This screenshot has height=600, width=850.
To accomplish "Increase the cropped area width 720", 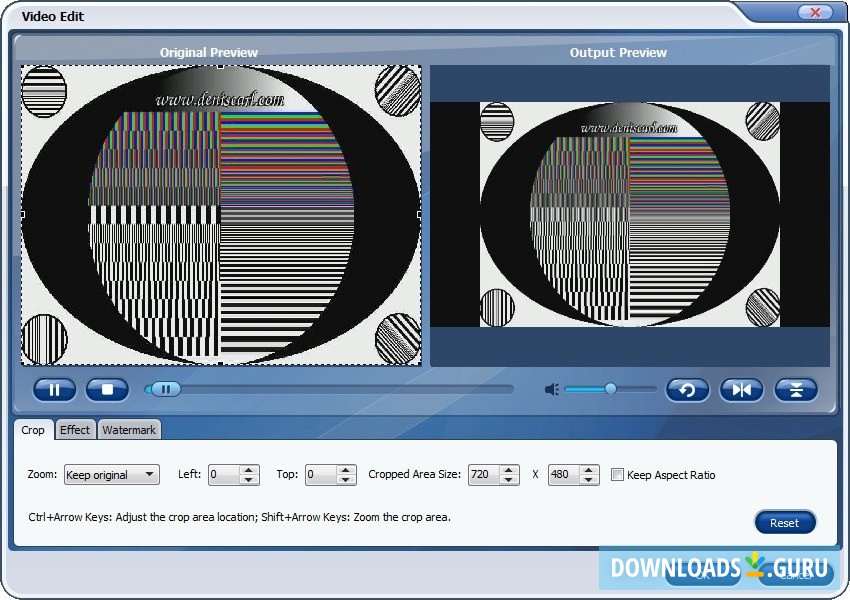I will 508,470.
